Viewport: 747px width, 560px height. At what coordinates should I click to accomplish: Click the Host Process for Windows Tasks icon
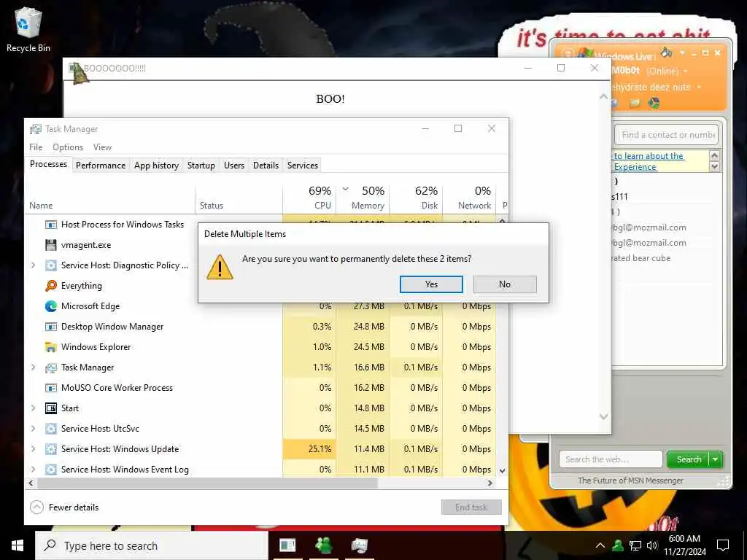[x=51, y=225]
